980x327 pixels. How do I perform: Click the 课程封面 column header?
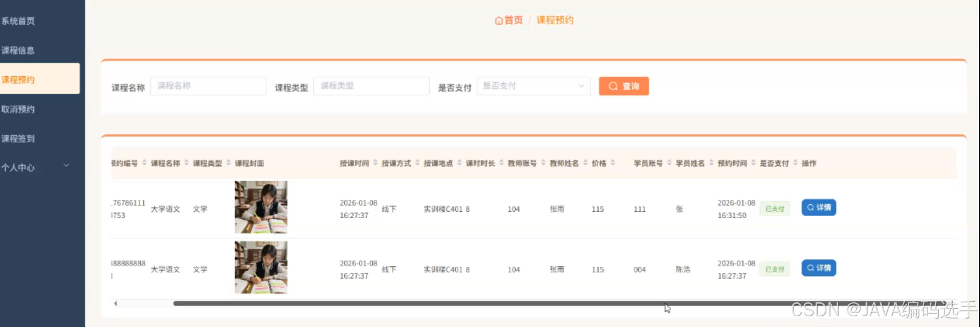point(249,163)
